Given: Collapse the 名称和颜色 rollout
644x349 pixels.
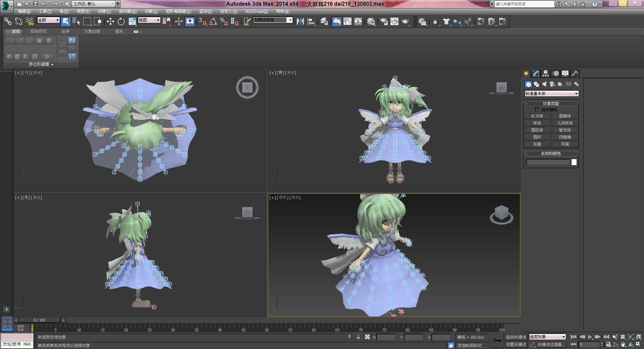Looking at the screenshot, I should click(x=551, y=154).
